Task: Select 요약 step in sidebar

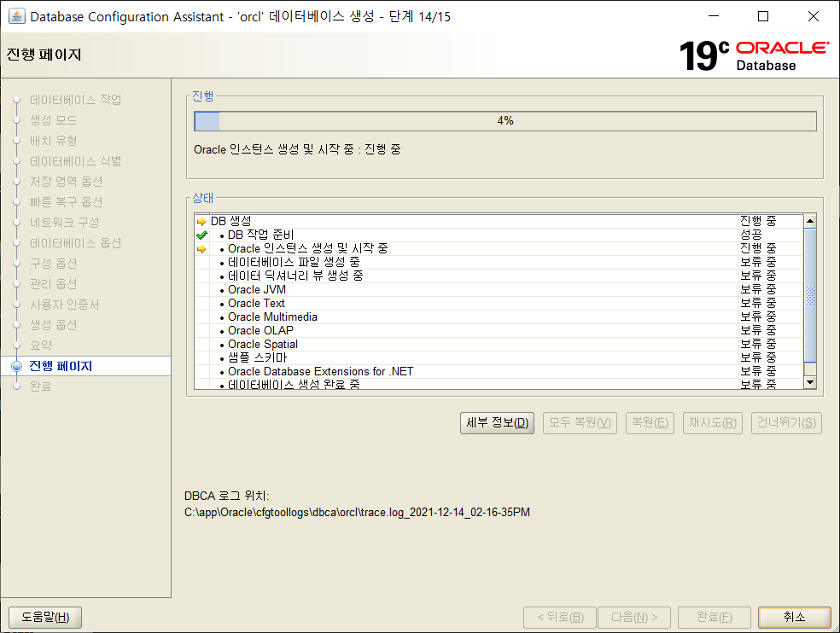Action: coord(41,346)
